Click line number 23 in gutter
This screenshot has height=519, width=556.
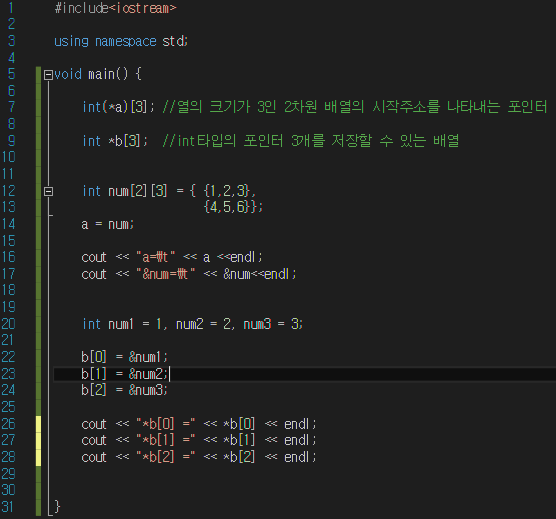point(9,374)
